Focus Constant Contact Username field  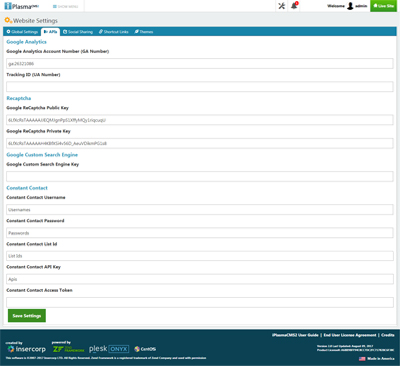coord(200,210)
